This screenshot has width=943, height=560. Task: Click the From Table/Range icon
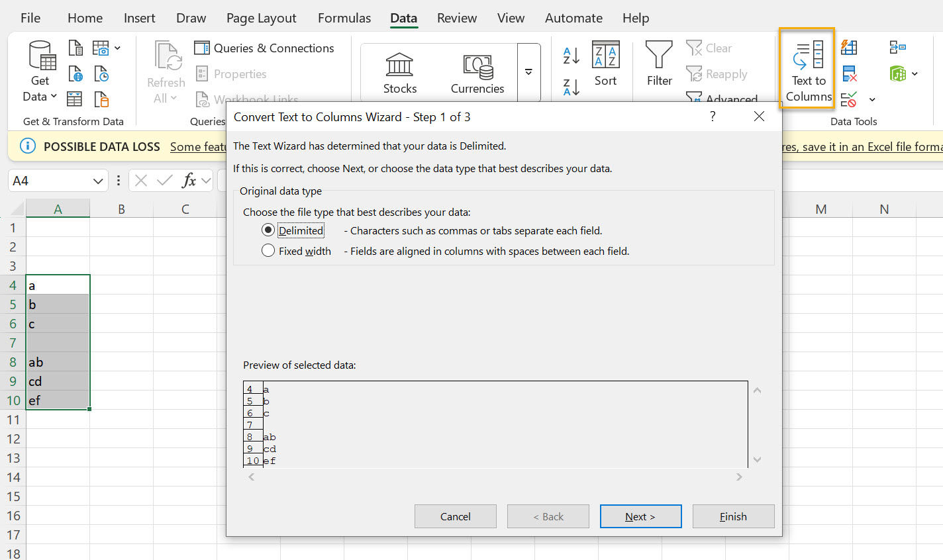[75, 99]
